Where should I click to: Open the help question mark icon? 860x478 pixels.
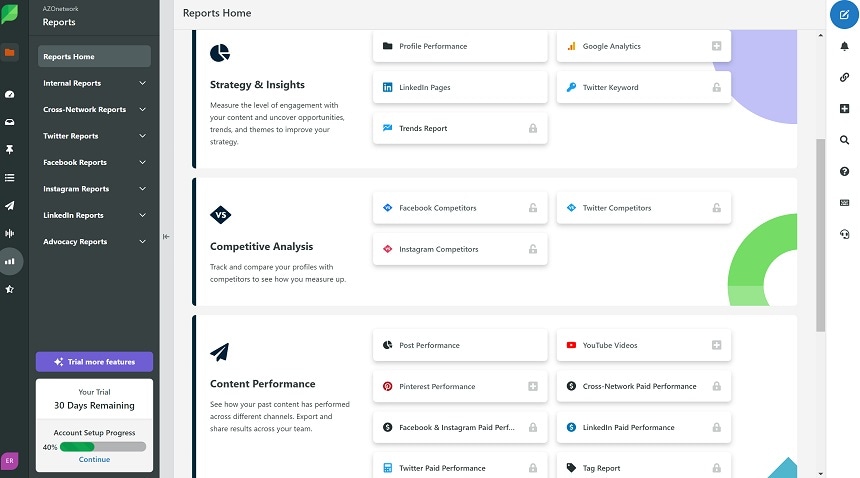(x=844, y=172)
